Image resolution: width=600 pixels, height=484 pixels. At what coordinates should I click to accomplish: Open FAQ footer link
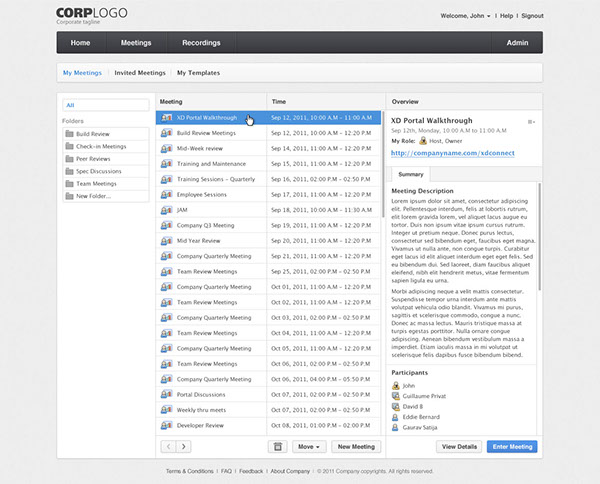(x=226, y=471)
